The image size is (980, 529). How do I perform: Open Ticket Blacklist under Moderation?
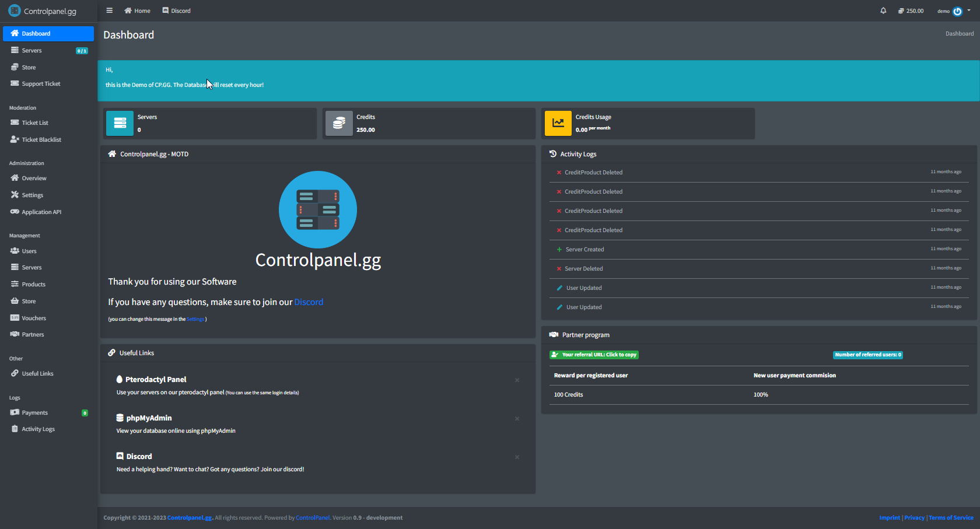click(x=41, y=140)
